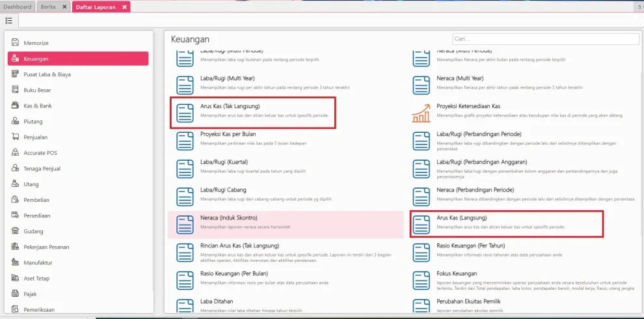Open the Aset Tetap category
The image size is (644, 319).
click(36, 279)
